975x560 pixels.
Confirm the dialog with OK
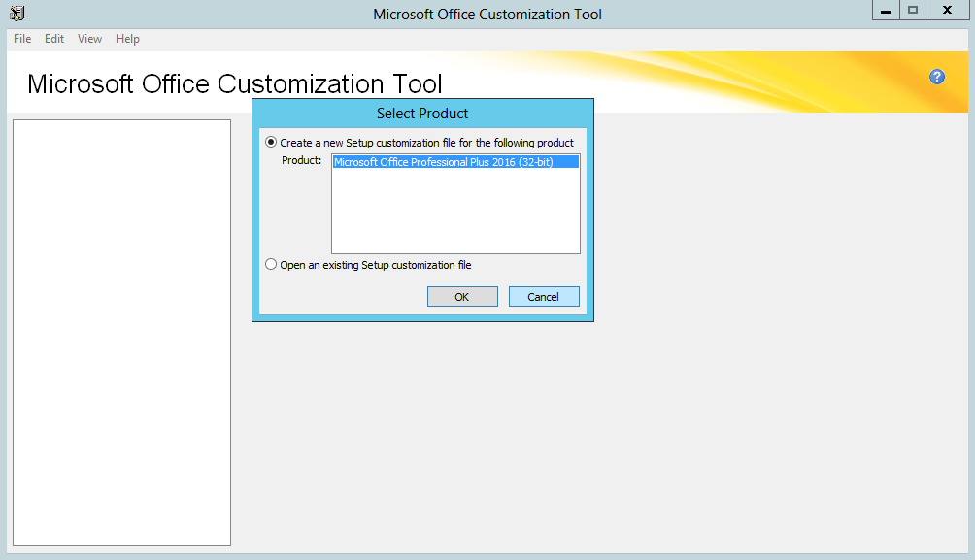[x=462, y=296]
